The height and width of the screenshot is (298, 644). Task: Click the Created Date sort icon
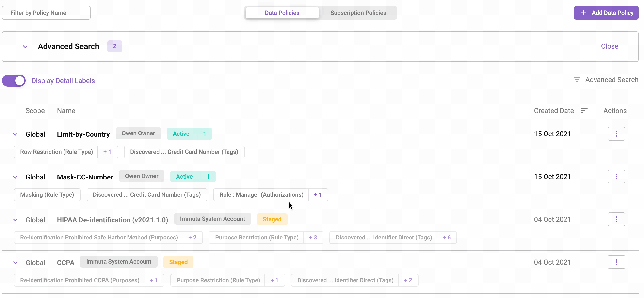point(584,111)
